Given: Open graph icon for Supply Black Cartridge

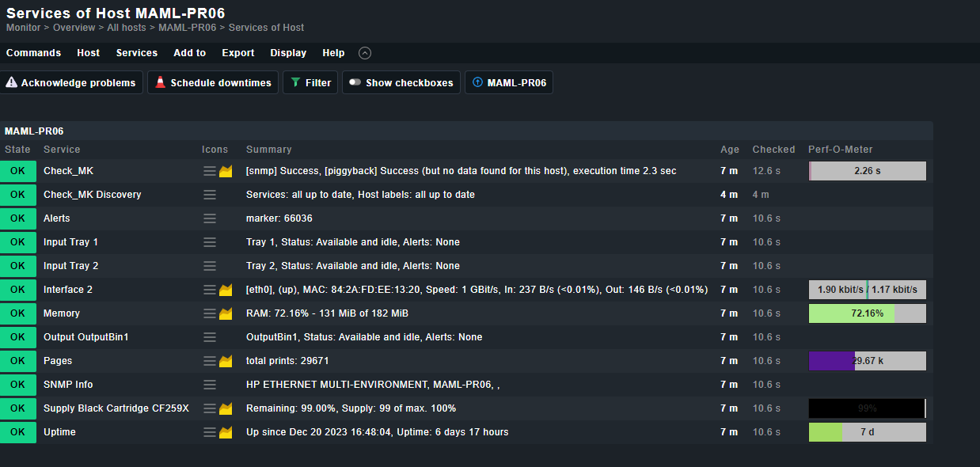Looking at the screenshot, I should click(x=226, y=408).
